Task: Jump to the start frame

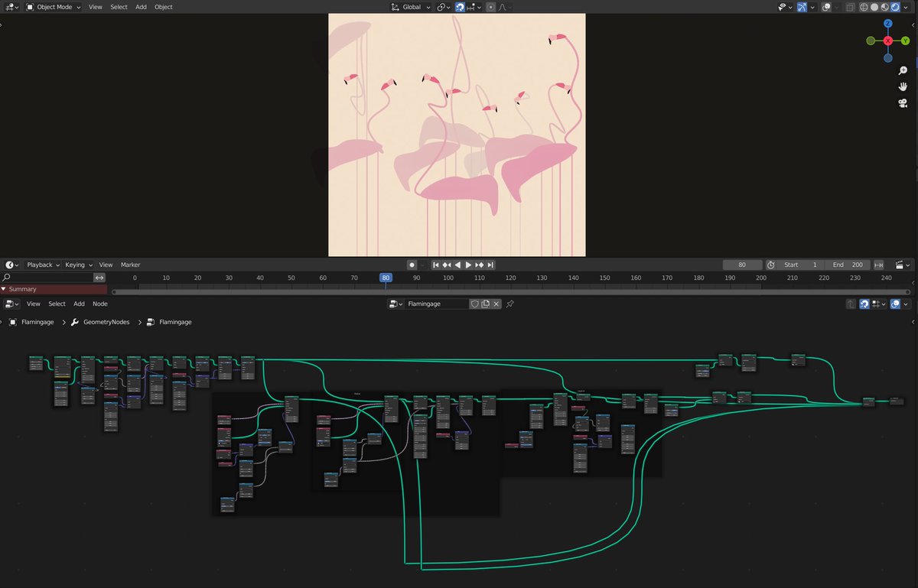Action: pyautogui.click(x=436, y=265)
